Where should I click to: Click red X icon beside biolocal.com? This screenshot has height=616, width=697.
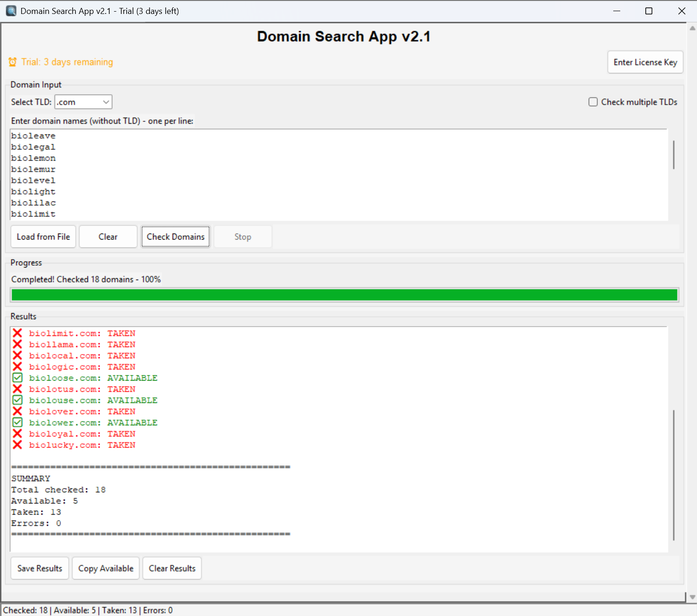[x=17, y=355]
